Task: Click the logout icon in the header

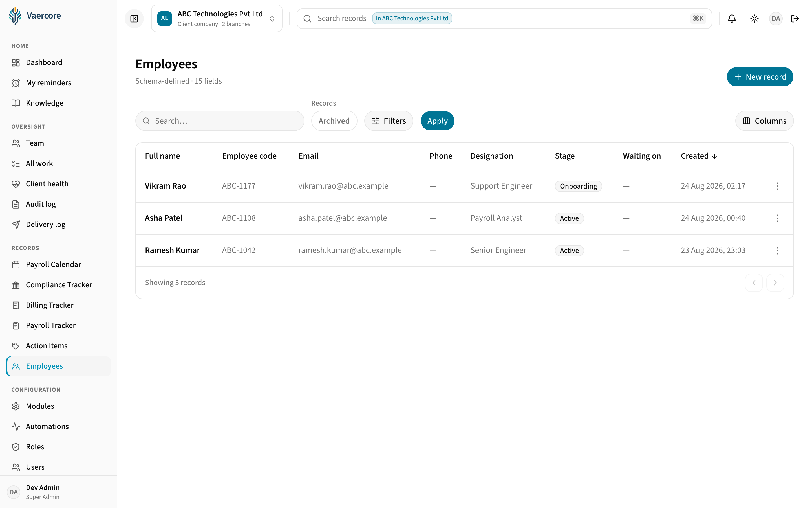Action: pos(795,18)
